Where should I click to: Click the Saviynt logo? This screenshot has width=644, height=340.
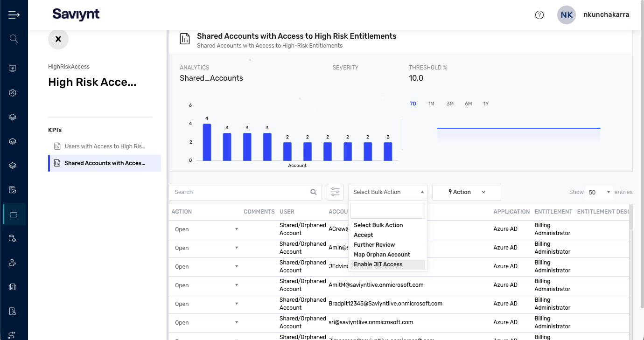pyautogui.click(x=76, y=14)
